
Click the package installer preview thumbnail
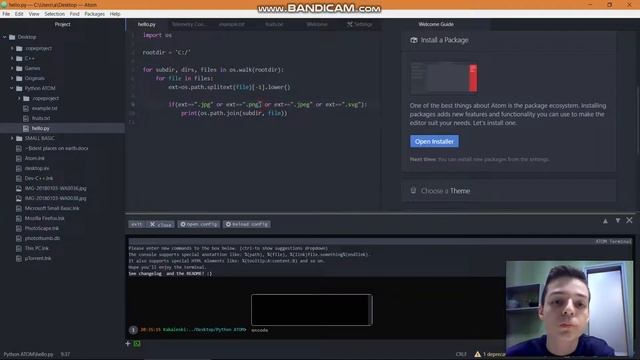(444, 78)
